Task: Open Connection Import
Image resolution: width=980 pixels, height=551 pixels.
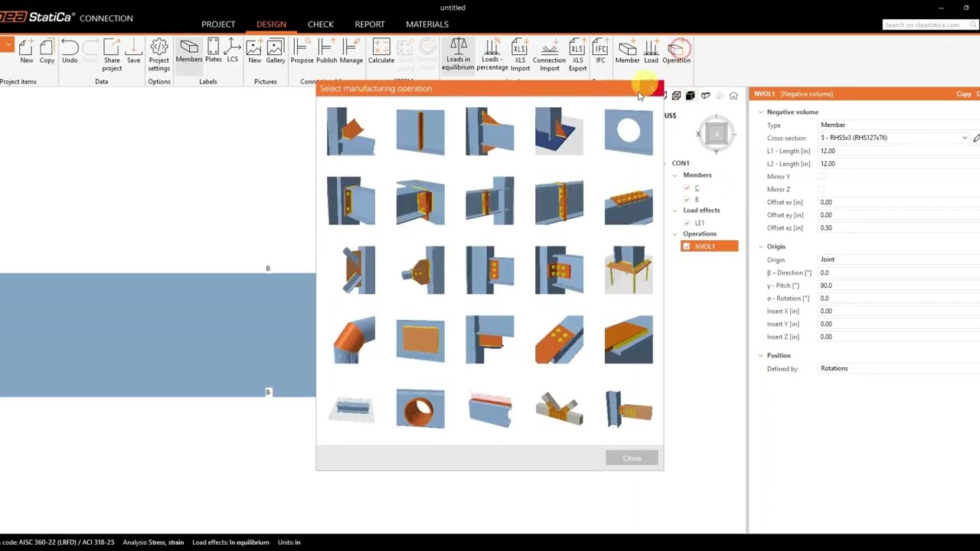Action: [x=549, y=55]
